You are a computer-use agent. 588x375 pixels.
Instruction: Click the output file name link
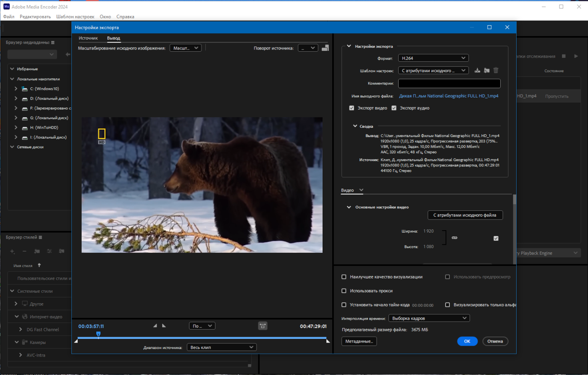point(448,96)
